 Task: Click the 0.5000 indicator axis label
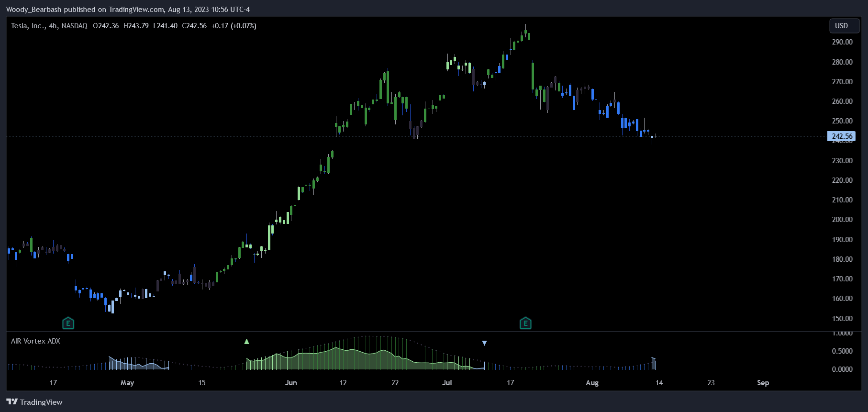coord(842,351)
